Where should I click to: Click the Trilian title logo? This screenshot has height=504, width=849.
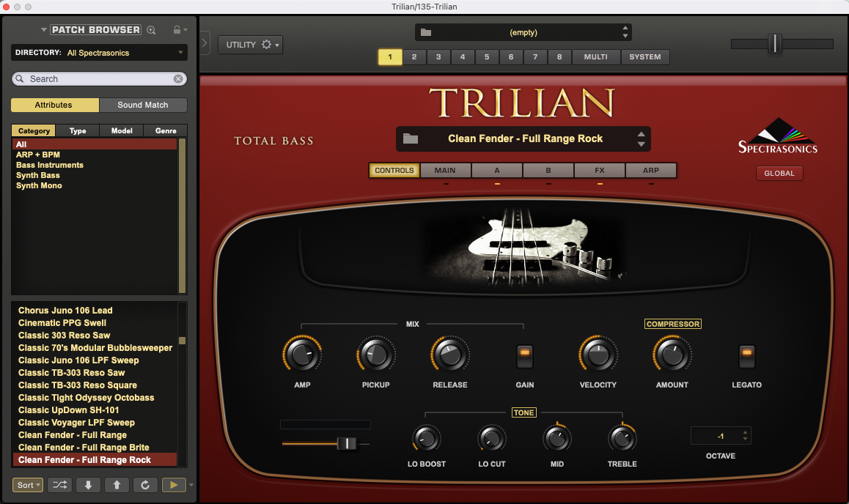[x=523, y=103]
